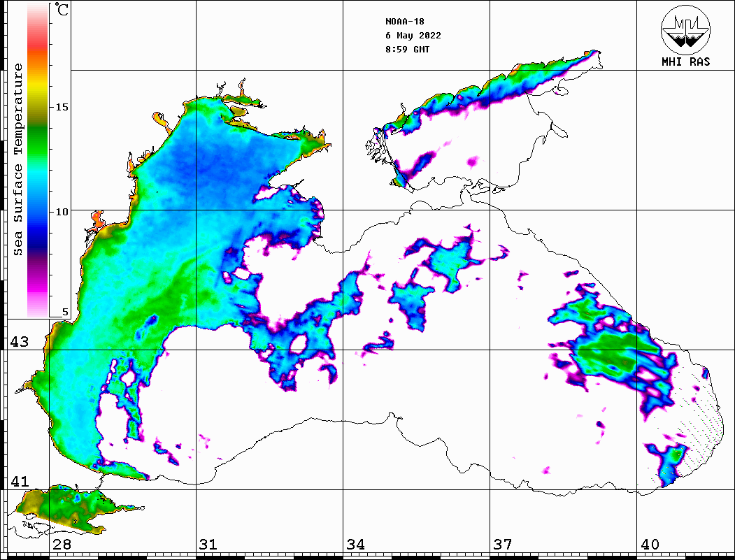This screenshot has height=560, width=735.
Task: Click the 5 tick label on the scale
Action: point(65,312)
